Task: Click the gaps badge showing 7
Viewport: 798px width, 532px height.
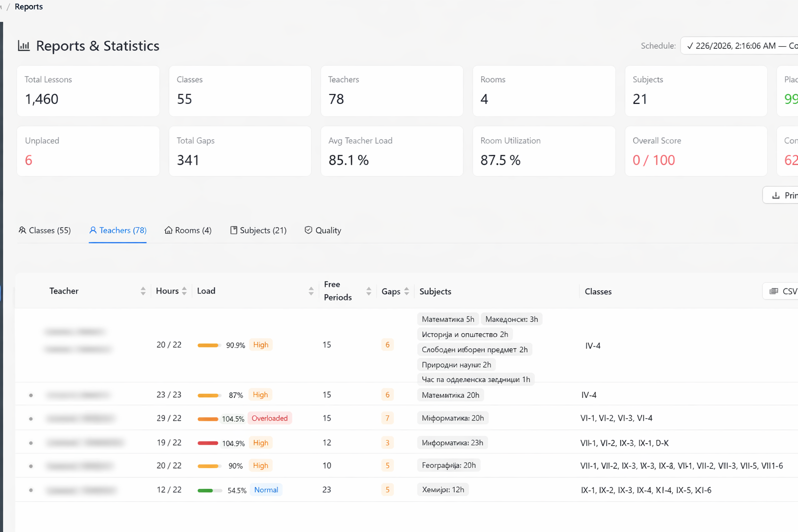Action: point(387,418)
